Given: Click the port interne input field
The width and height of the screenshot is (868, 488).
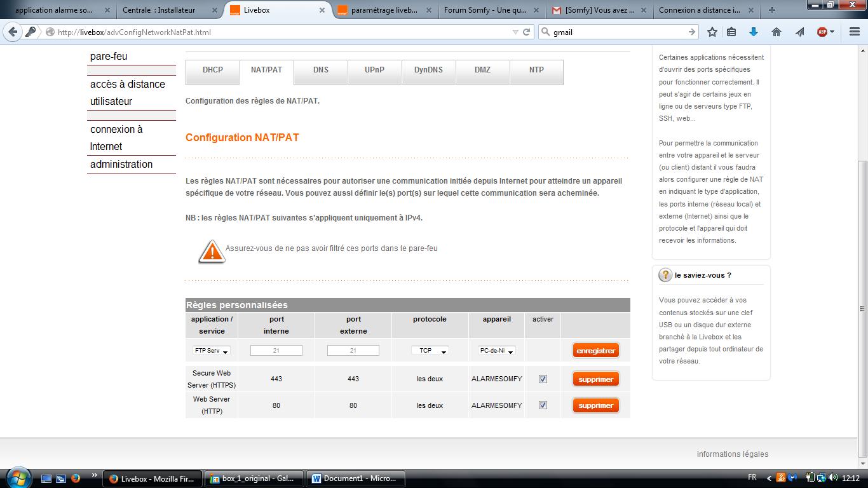Looking at the screenshot, I should 276,351.
